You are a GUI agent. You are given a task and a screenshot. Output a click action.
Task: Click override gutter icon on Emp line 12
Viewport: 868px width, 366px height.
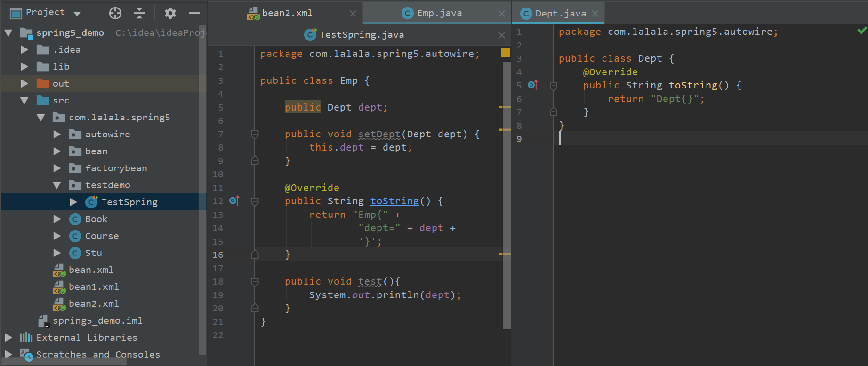[x=234, y=201]
